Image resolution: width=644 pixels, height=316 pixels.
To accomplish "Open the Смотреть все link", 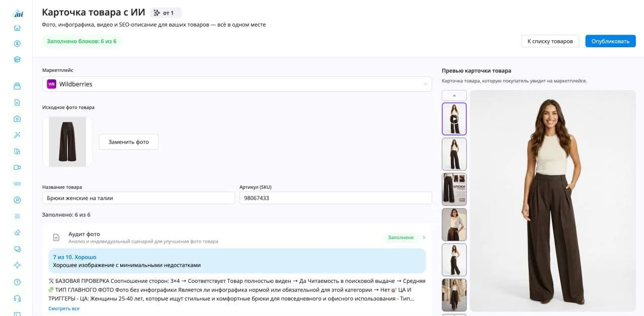I will point(64,308).
